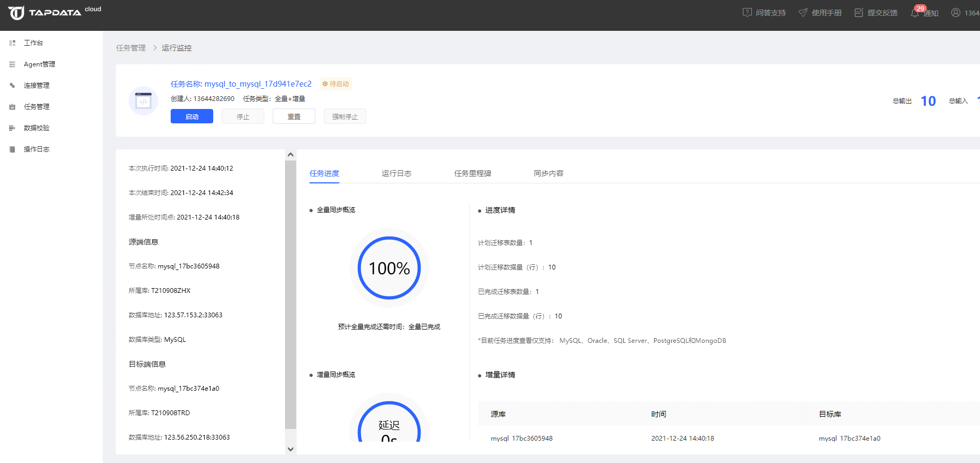This screenshot has width=980, height=463.
Task: Open the user account avatar menu
Action: pyautogui.click(x=956, y=13)
